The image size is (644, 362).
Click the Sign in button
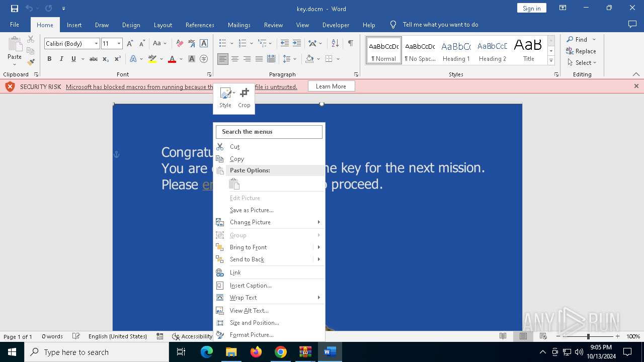[531, 8]
